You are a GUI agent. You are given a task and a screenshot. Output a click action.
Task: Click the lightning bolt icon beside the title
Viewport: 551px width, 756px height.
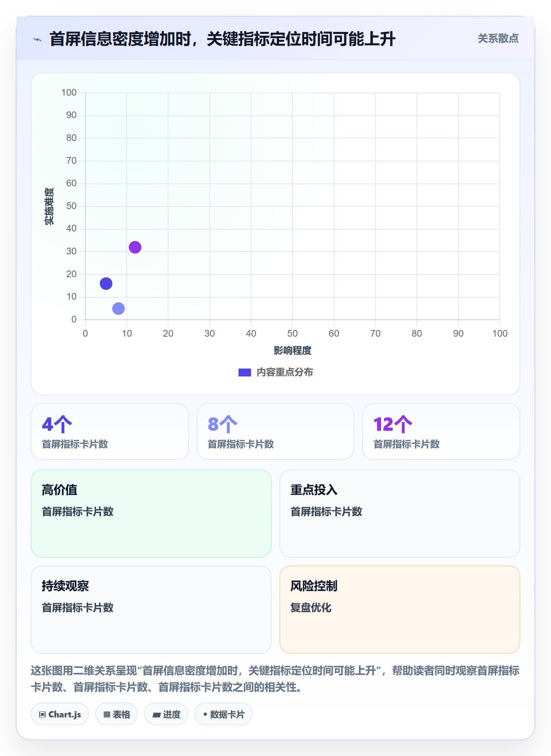[37, 39]
